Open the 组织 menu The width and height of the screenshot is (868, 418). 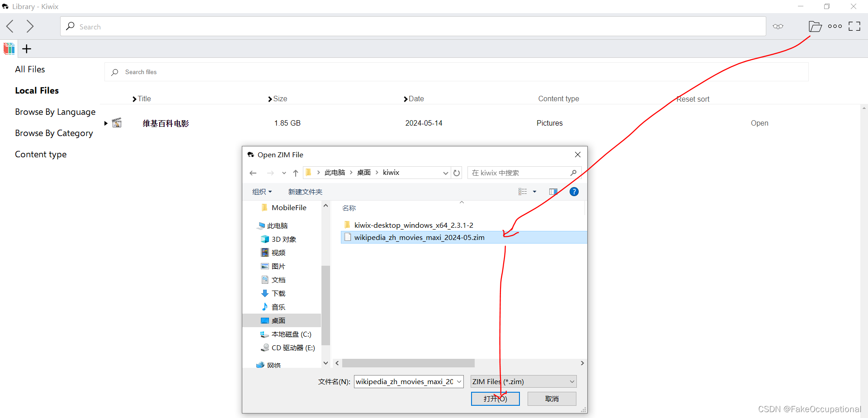[x=262, y=192]
